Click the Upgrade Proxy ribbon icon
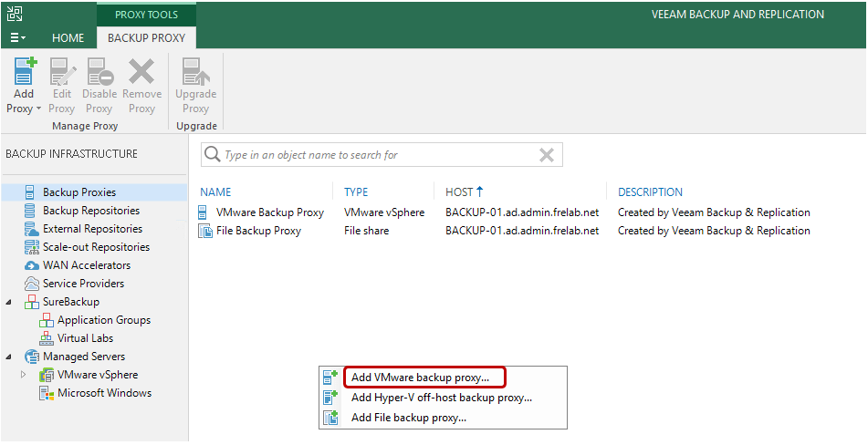This screenshot has width=868, height=445. coord(196,71)
